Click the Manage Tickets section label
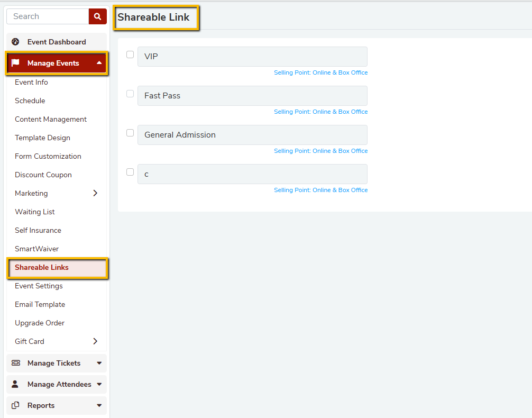Viewport: 532px width, 418px height. coord(54,363)
